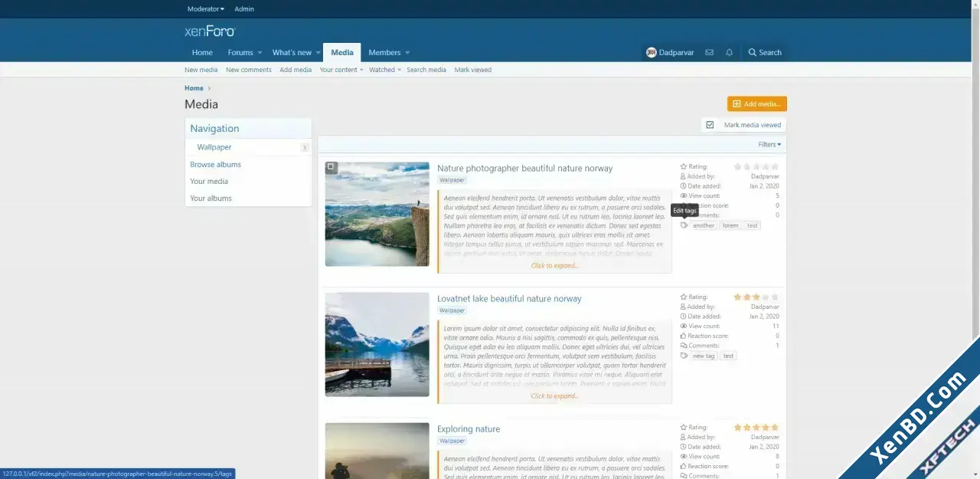980x479 pixels.
Task: Click the 'another' tag
Action: point(704,225)
